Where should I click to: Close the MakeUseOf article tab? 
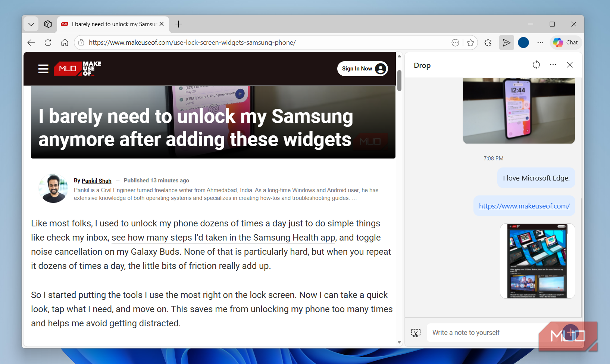click(162, 24)
